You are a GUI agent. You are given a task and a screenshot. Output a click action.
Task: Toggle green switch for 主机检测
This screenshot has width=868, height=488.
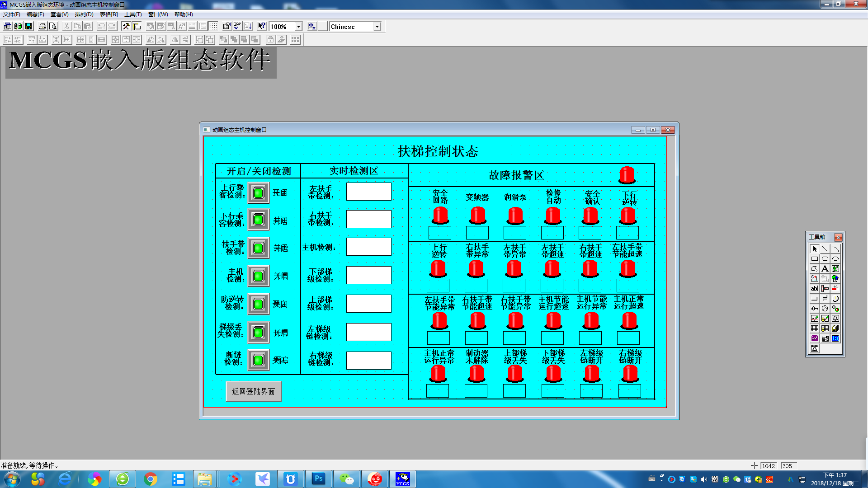(x=259, y=276)
